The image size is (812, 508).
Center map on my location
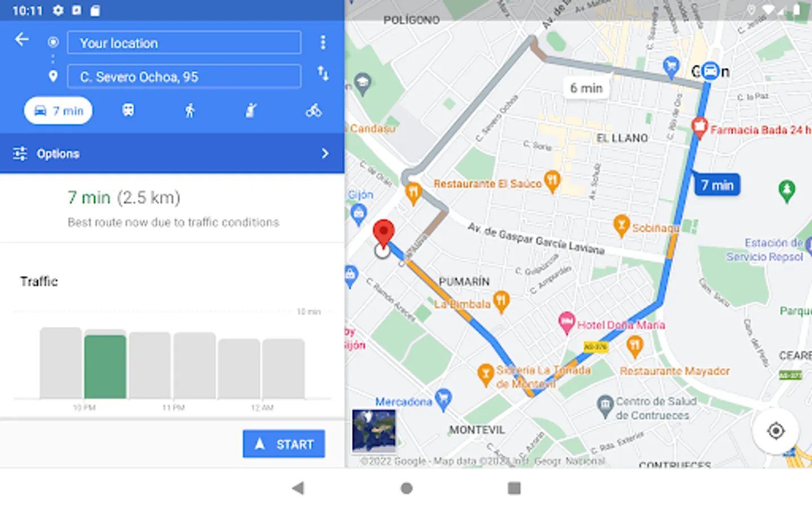(776, 431)
